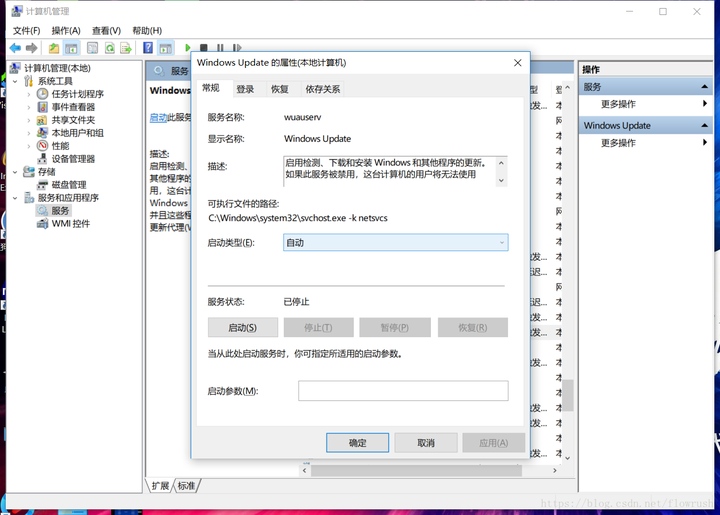Click the green Start Service play icon

click(x=187, y=48)
